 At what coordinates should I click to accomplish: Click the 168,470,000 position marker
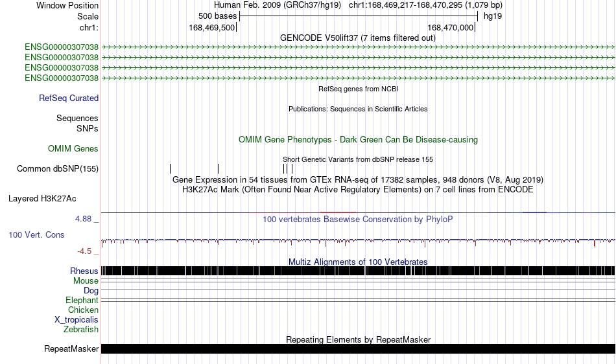click(x=451, y=27)
